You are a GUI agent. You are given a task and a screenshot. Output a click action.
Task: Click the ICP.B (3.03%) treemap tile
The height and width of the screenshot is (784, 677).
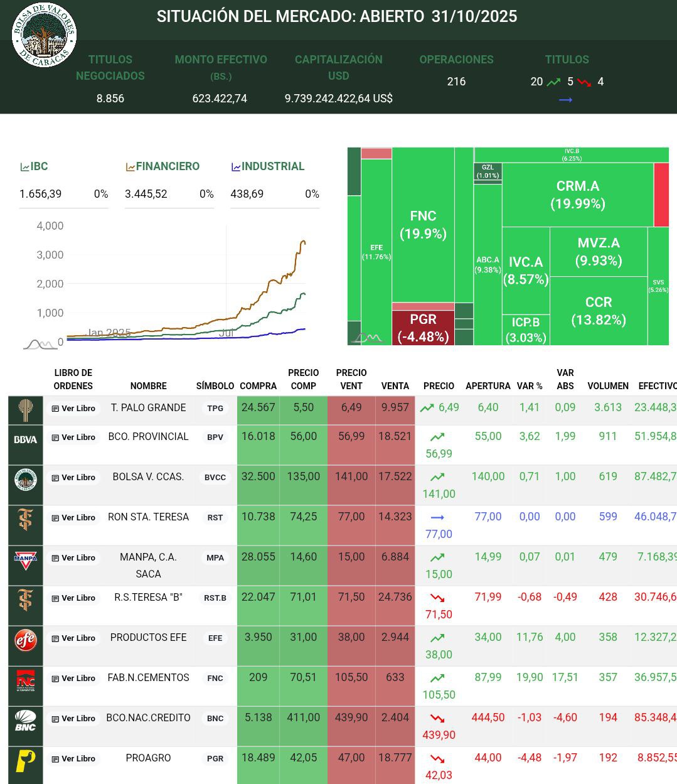pos(526,330)
